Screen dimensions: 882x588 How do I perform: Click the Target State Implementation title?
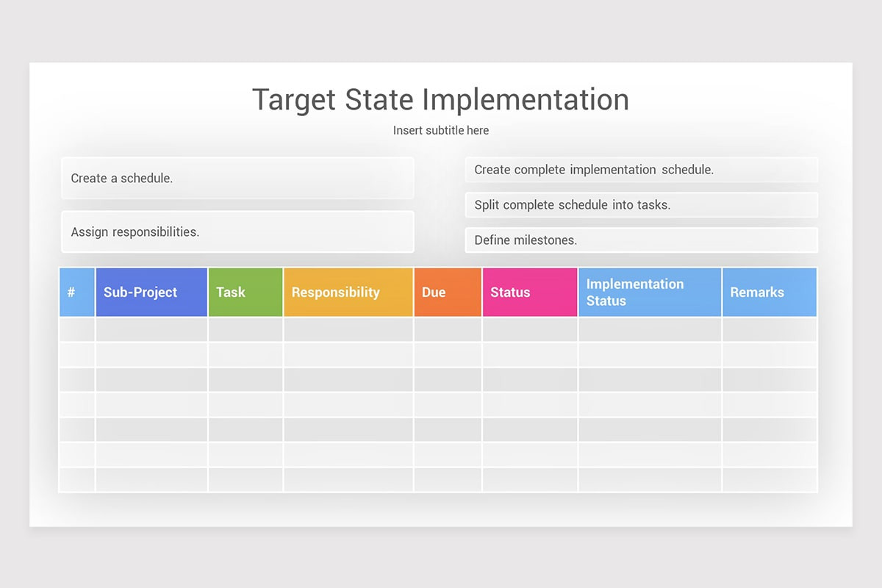[440, 99]
